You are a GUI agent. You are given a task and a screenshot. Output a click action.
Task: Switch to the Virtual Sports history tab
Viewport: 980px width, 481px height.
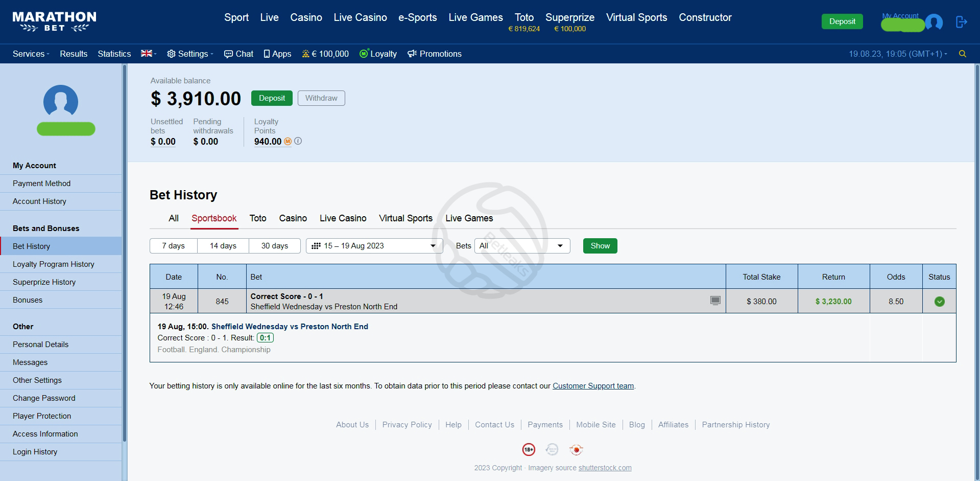pos(405,218)
